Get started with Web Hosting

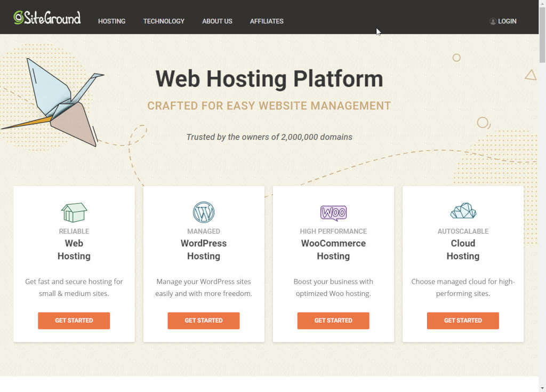coord(74,321)
